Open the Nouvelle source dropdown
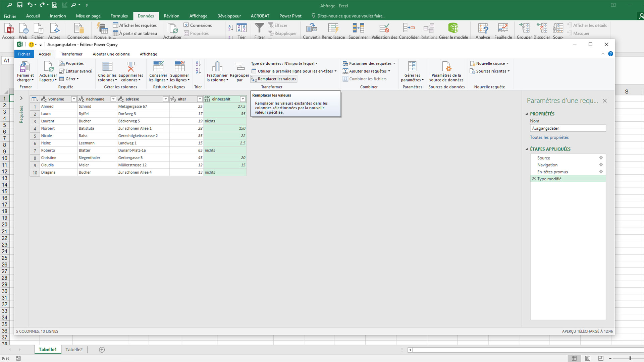644x362 pixels. pos(489,63)
